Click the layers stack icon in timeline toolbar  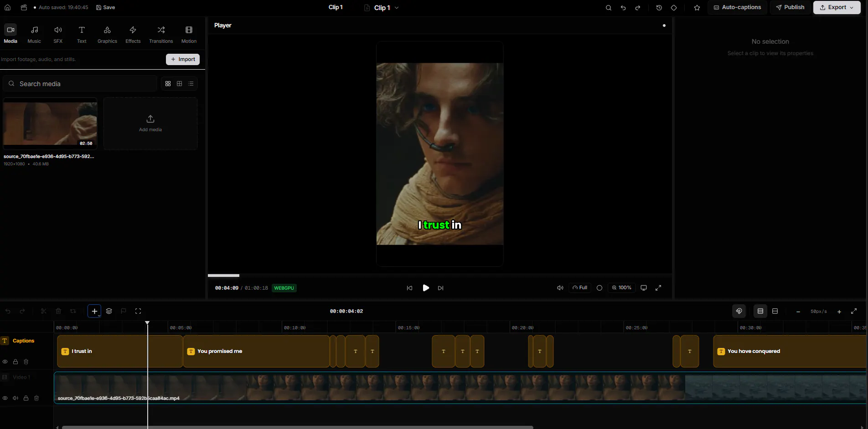click(x=109, y=311)
